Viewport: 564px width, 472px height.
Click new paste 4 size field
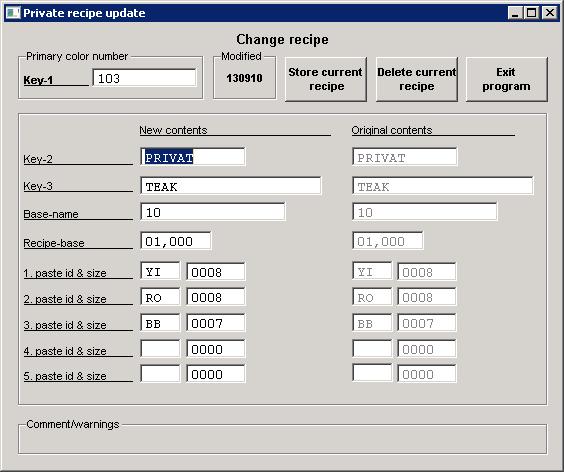(216, 349)
